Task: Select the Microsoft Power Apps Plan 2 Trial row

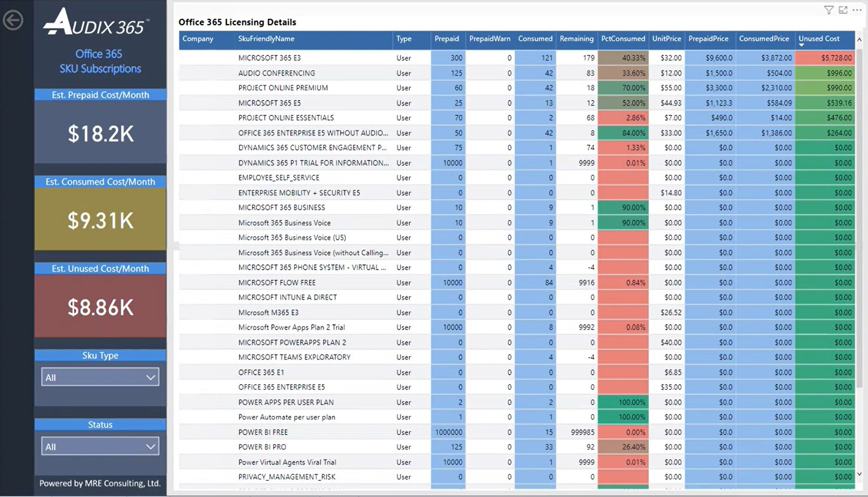Action: coord(291,328)
